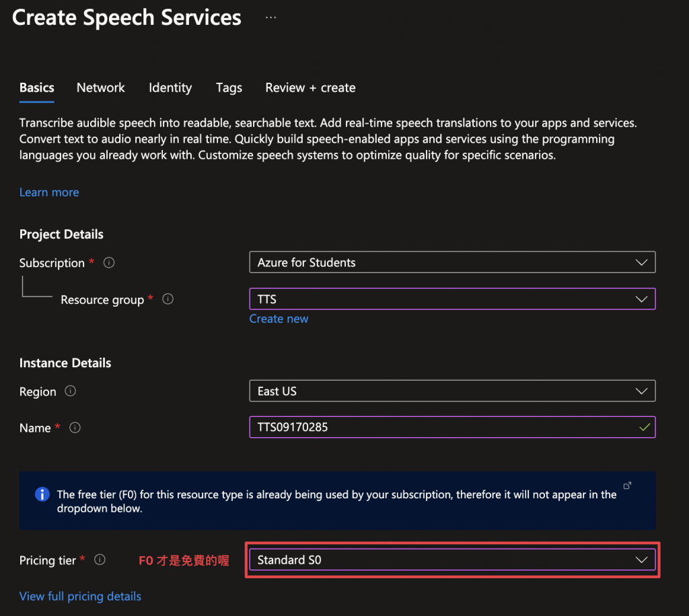Expand the Region dropdown set to East US

pyautogui.click(x=452, y=391)
